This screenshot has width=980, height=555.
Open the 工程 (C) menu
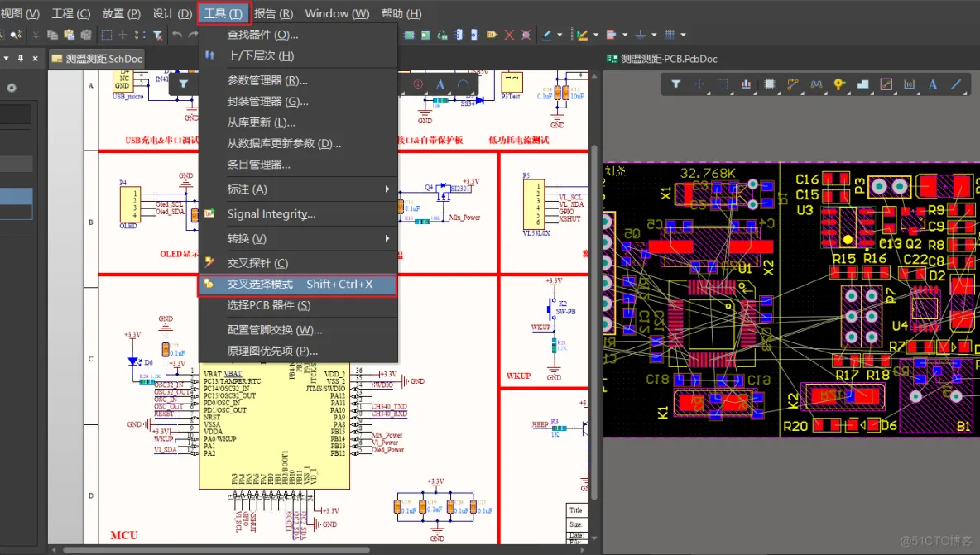[x=71, y=13]
